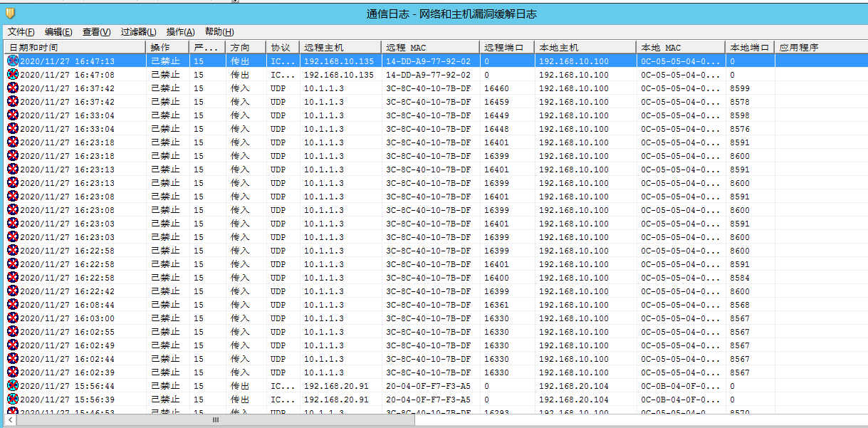Click blocked icon on 16:23:13 row, local port 8591
The image size is (868, 428).
(x=13, y=169)
